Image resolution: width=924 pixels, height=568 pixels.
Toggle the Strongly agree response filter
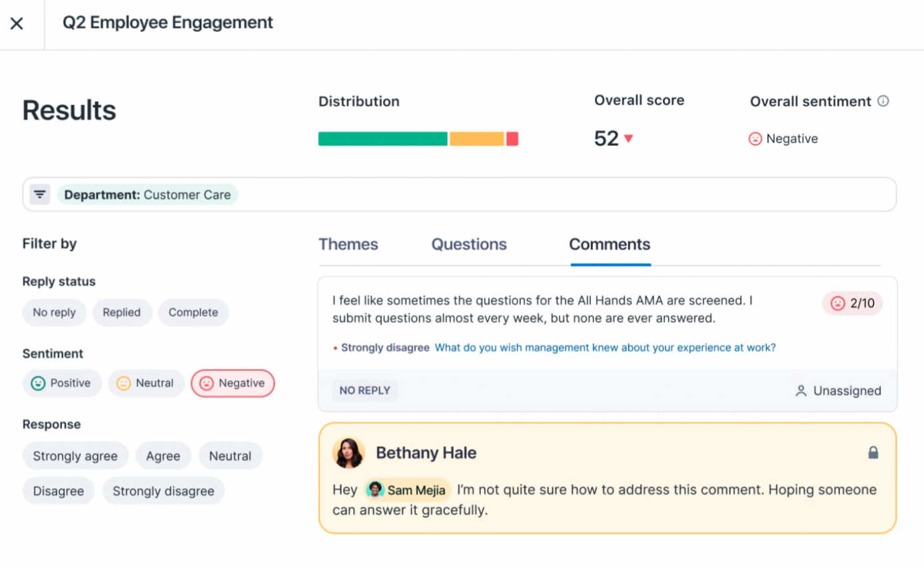pyautogui.click(x=75, y=455)
